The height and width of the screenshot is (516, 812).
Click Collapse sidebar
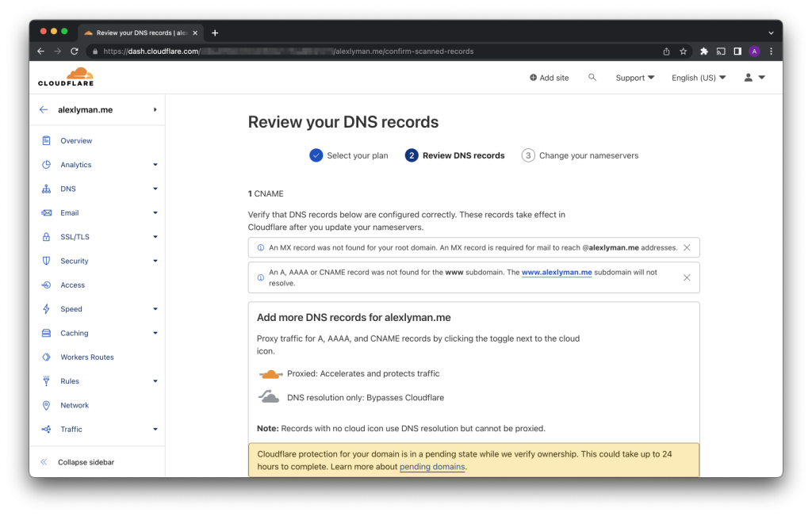click(86, 462)
